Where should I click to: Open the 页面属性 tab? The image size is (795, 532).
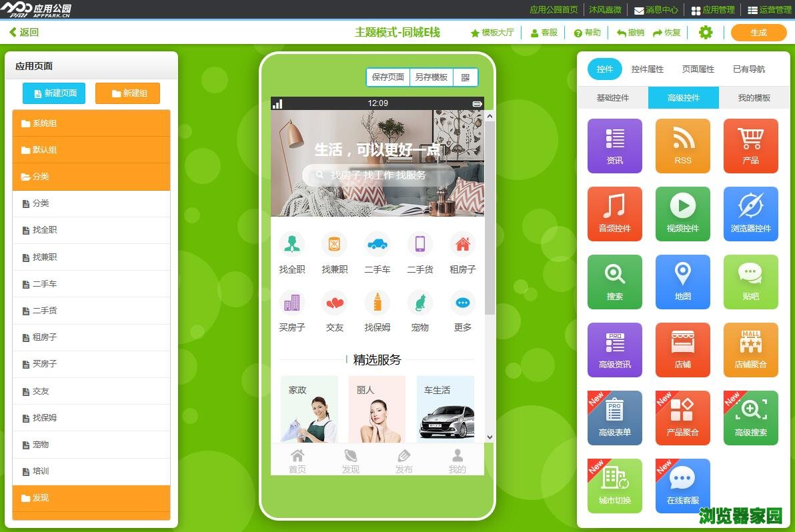click(x=698, y=69)
